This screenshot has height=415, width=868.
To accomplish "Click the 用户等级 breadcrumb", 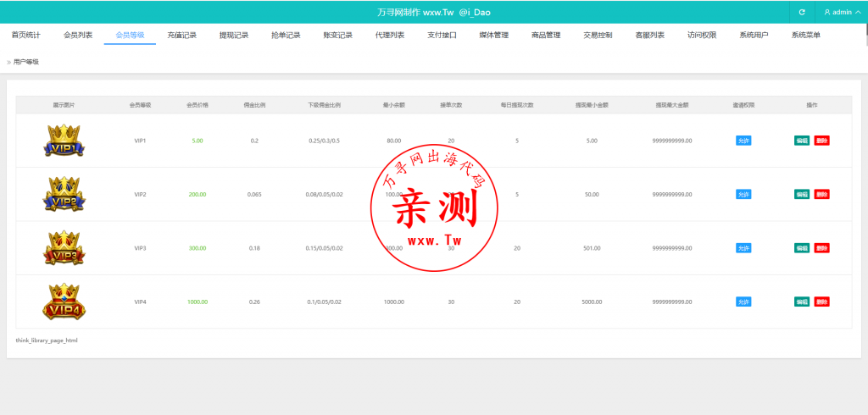I will click(x=26, y=62).
